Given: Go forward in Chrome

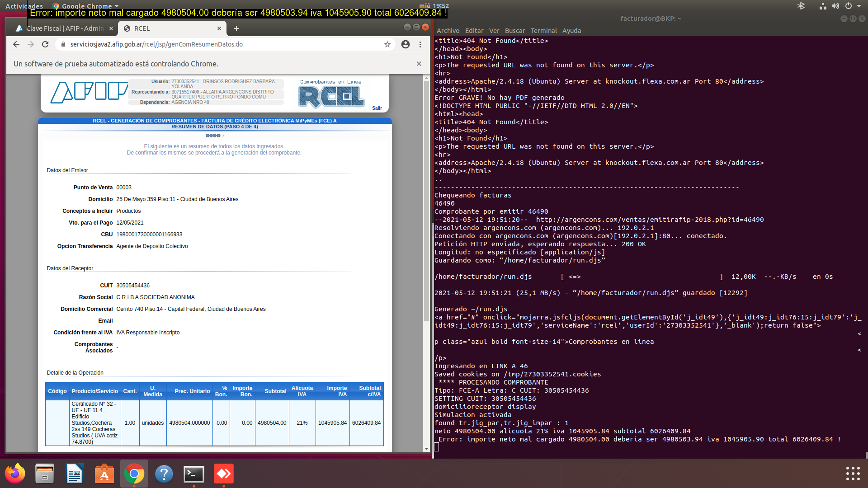Looking at the screenshot, I should 31,44.
